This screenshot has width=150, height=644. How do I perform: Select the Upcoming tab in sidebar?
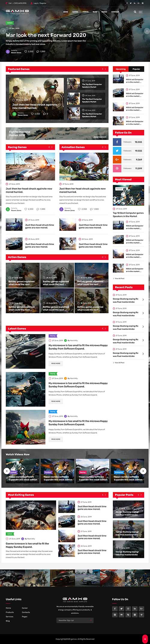[121, 69]
